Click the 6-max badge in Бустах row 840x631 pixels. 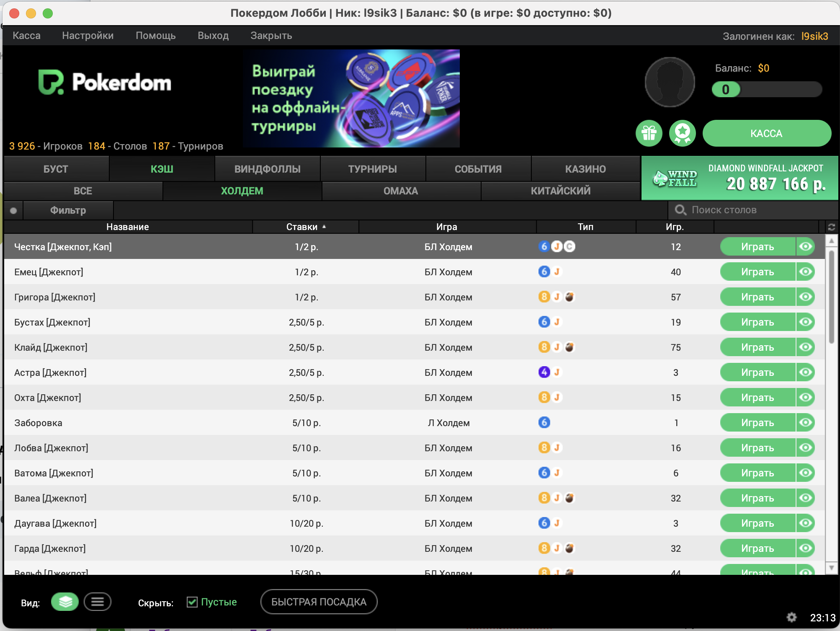click(544, 322)
